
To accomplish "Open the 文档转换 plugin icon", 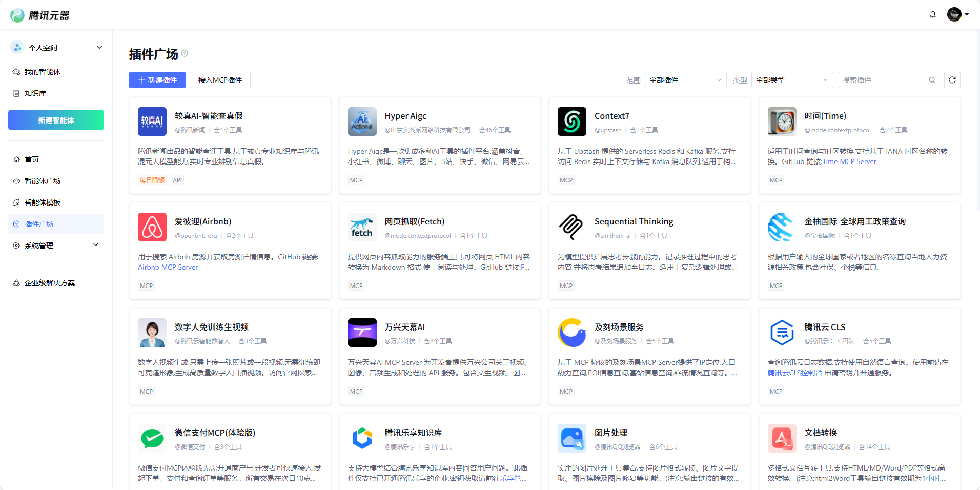I will click(782, 438).
